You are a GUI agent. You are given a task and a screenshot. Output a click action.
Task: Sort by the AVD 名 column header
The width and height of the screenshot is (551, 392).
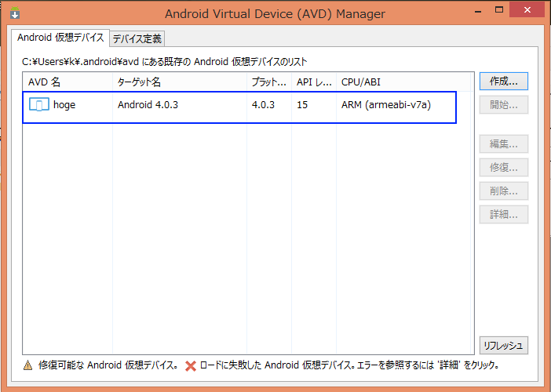(x=68, y=82)
